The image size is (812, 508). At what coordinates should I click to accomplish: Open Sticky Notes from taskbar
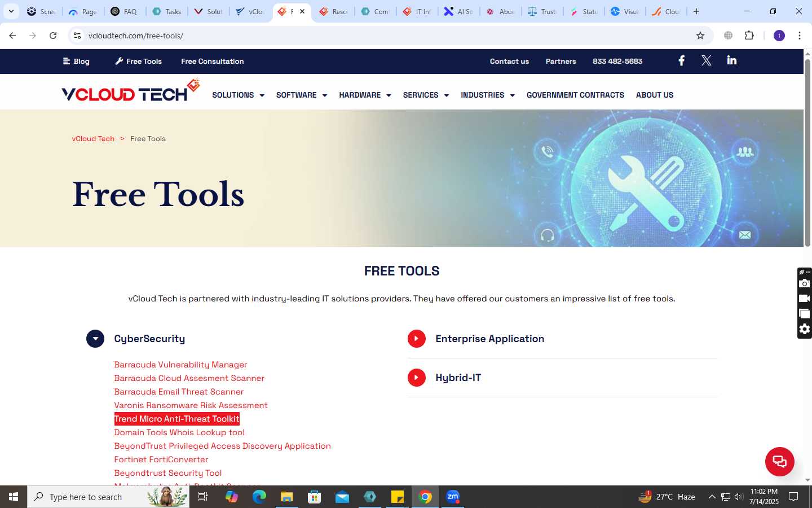coord(398,497)
